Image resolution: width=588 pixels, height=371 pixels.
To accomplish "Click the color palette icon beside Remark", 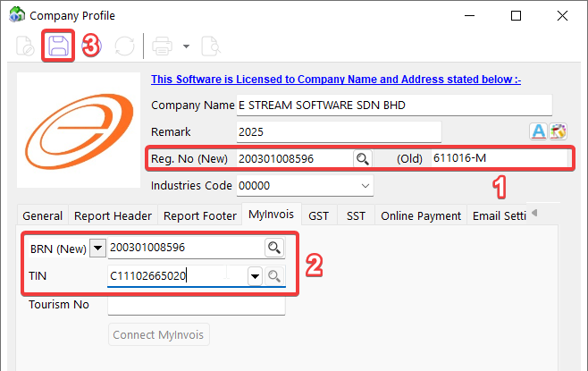I will click(559, 132).
